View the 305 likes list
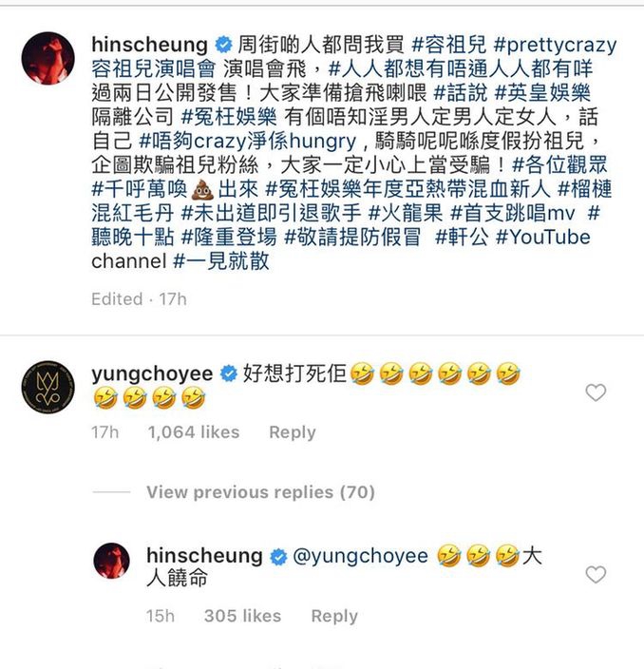This screenshot has height=669, width=644. pyautogui.click(x=242, y=616)
